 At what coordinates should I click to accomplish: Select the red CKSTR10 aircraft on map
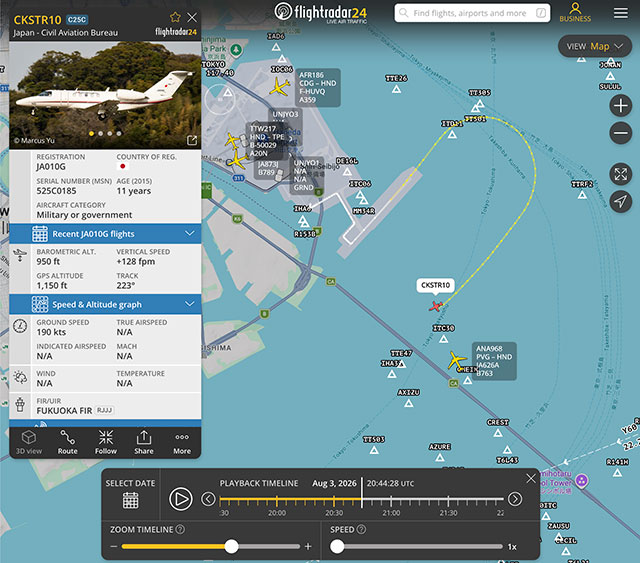tap(436, 306)
